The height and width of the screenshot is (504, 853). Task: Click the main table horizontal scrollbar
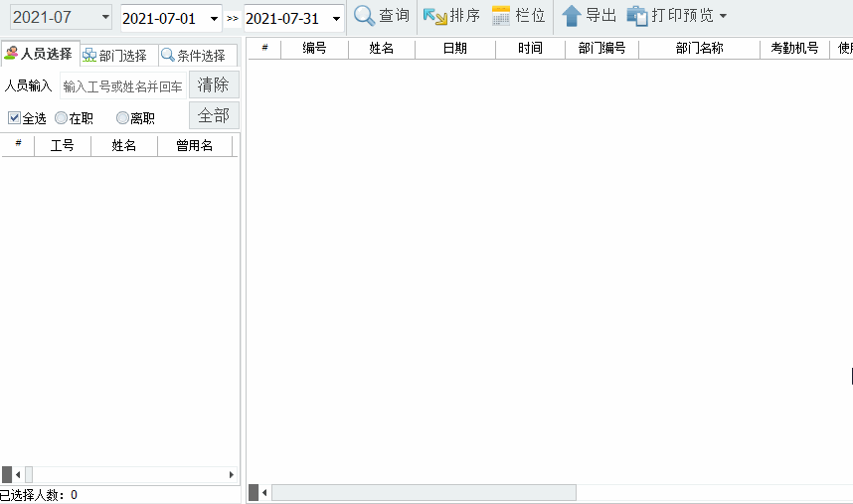pyautogui.click(x=423, y=492)
